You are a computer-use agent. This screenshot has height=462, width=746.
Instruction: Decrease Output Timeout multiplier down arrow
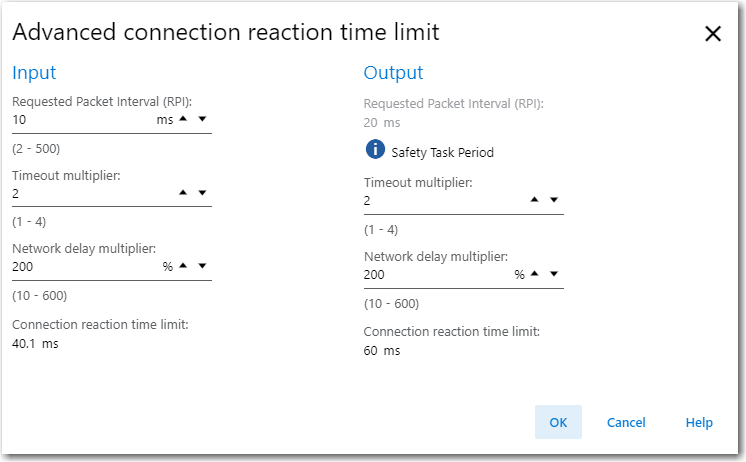[x=554, y=200]
